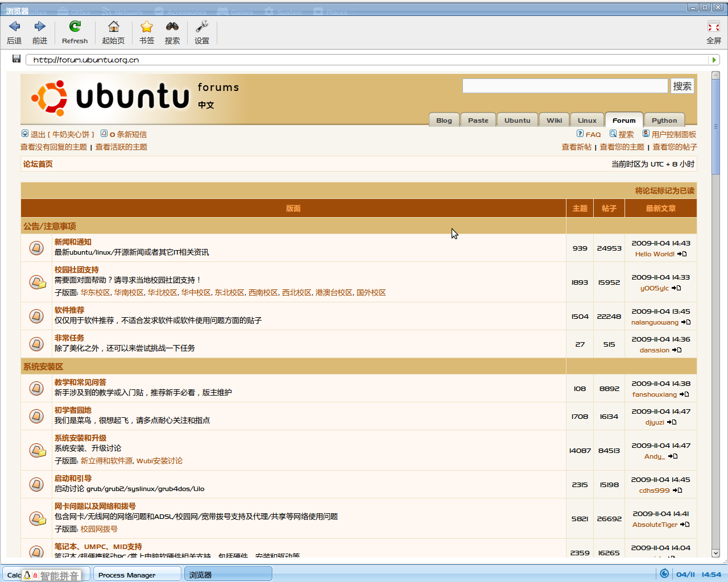Click the forum icon for the 校园社团支持 row
This screenshot has width=728, height=582.
37,282
